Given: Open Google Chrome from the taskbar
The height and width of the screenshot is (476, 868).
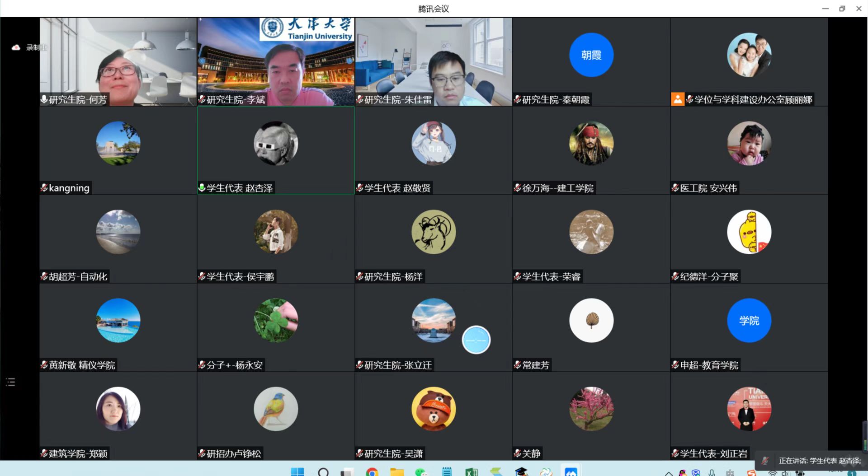Looking at the screenshot, I should click(x=372, y=472).
